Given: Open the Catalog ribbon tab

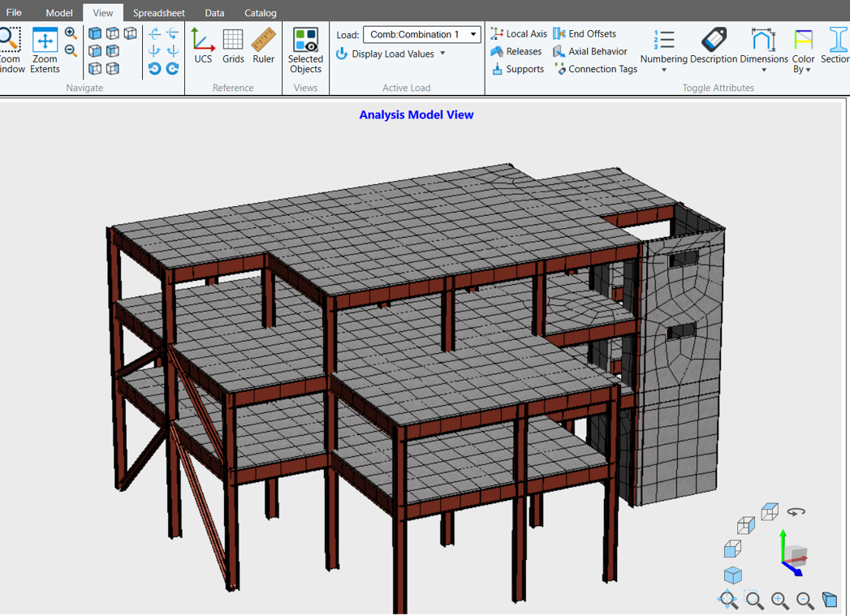Looking at the screenshot, I should [260, 13].
